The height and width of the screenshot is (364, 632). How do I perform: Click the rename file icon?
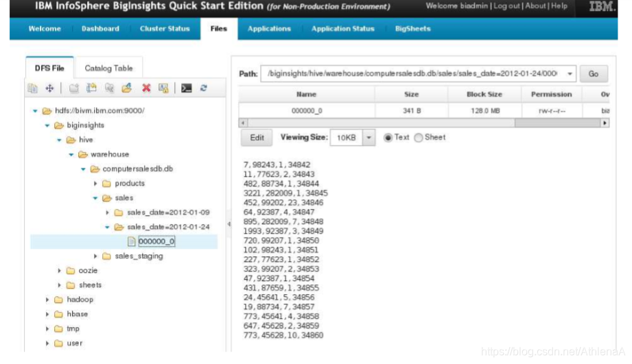(91, 88)
